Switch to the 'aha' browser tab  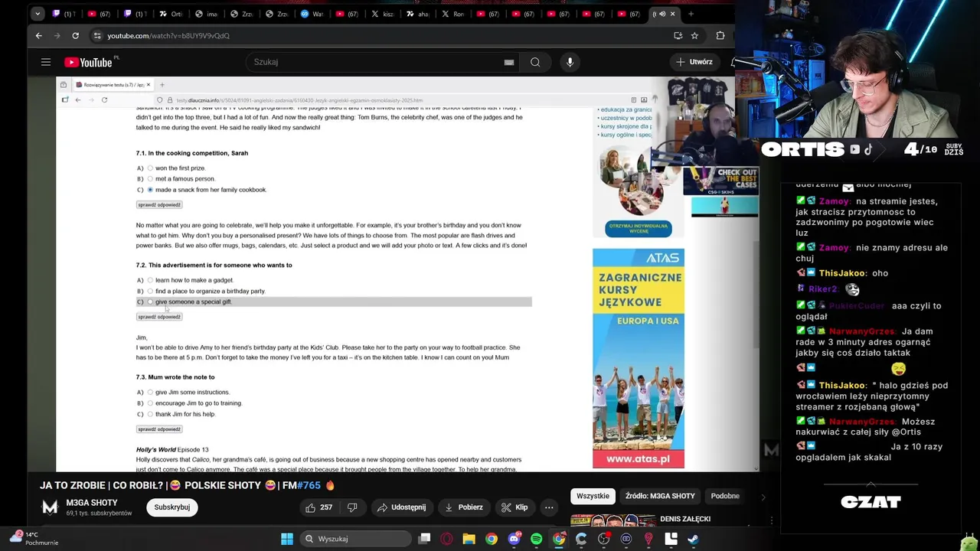[417, 14]
